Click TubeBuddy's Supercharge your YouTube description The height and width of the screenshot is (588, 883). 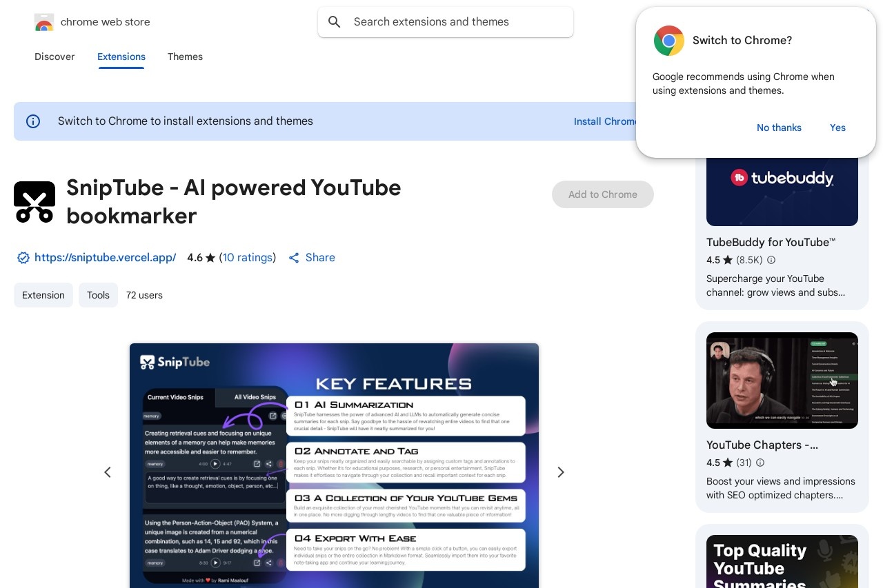(x=775, y=285)
